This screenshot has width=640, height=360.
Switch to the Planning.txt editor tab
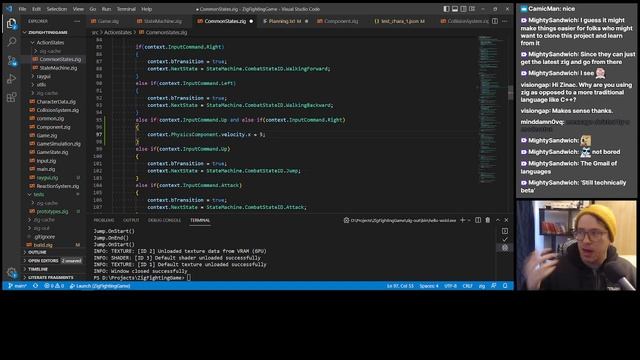pyautogui.click(x=285, y=21)
